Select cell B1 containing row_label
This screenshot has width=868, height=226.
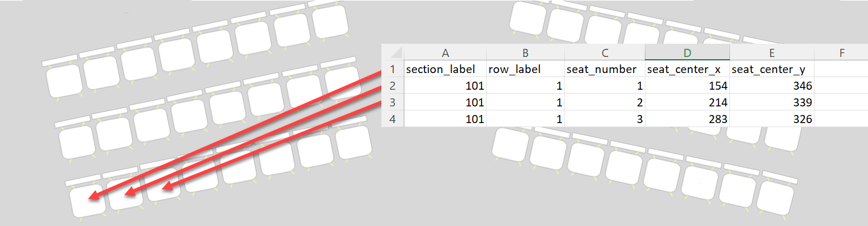pyautogui.click(x=526, y=69)
